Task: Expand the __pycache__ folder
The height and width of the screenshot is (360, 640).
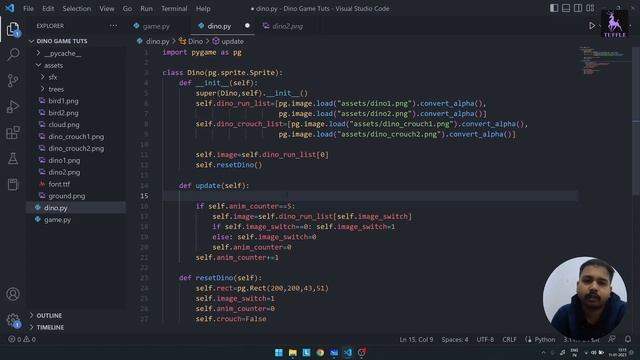Action: click(x=62, y=53)
